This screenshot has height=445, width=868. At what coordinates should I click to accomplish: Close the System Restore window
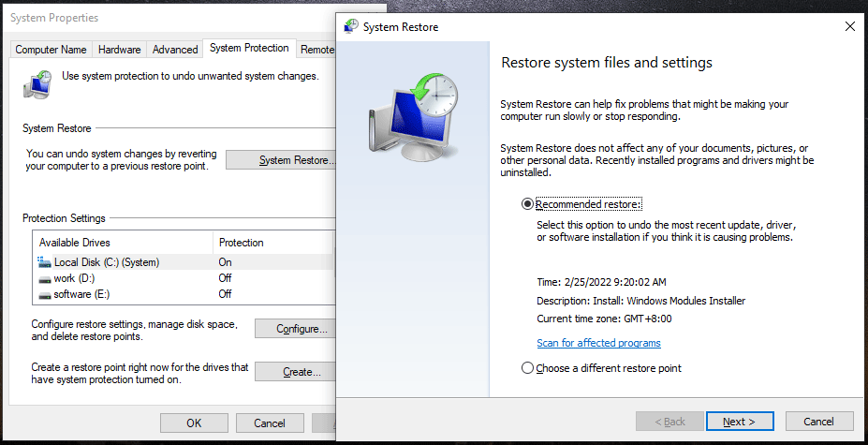pos(849,26)
